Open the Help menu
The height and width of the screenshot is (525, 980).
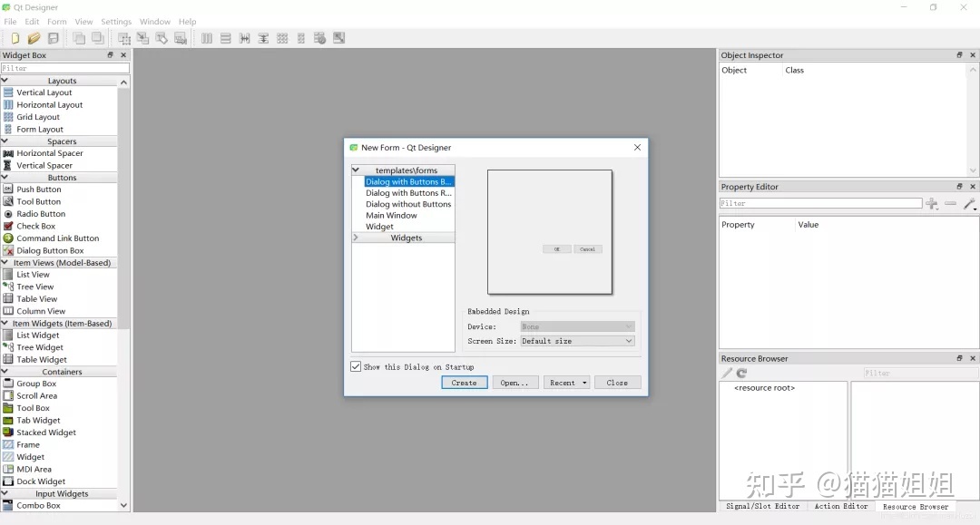pyautogui.click(x=188, y=21)
